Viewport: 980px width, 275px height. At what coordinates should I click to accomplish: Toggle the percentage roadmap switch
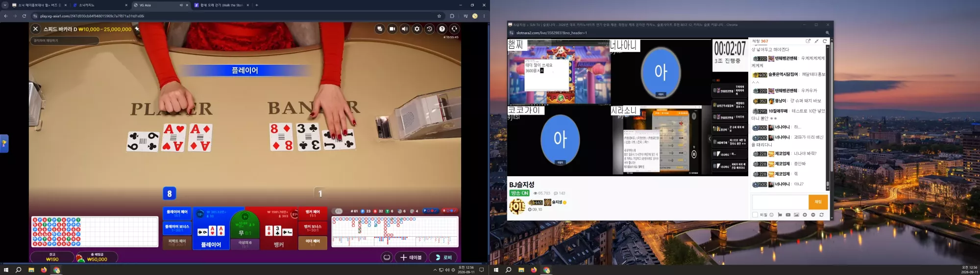pos(338,211)
